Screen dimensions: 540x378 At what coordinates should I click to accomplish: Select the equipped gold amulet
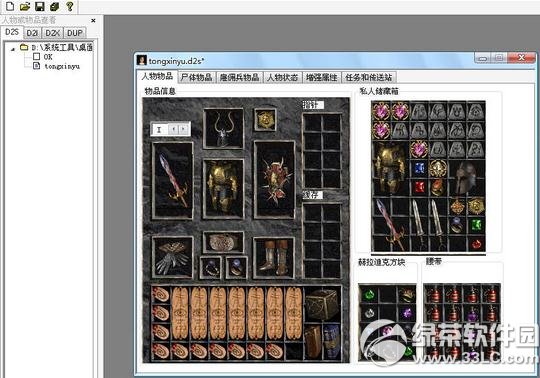click(x=265, y=119)
